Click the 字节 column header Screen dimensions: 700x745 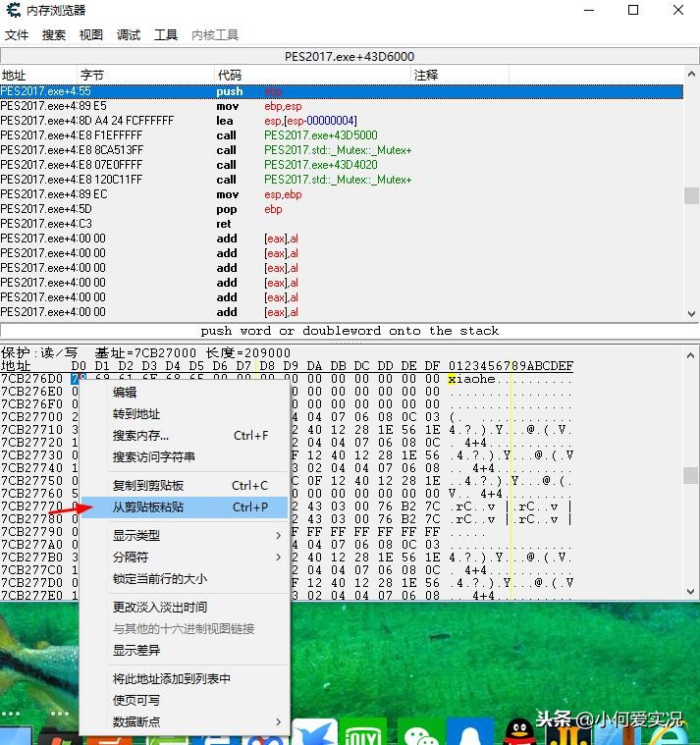click(x=92, y=76)
